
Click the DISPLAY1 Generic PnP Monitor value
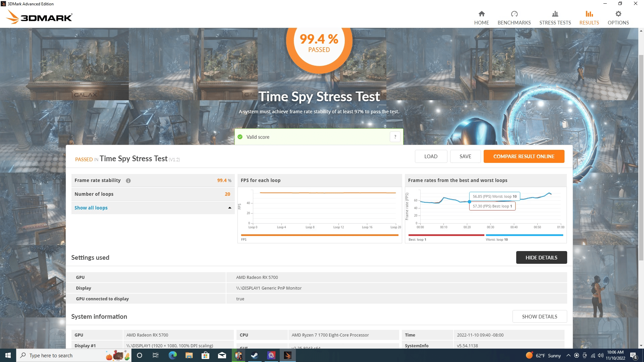(x=269, y=288)
